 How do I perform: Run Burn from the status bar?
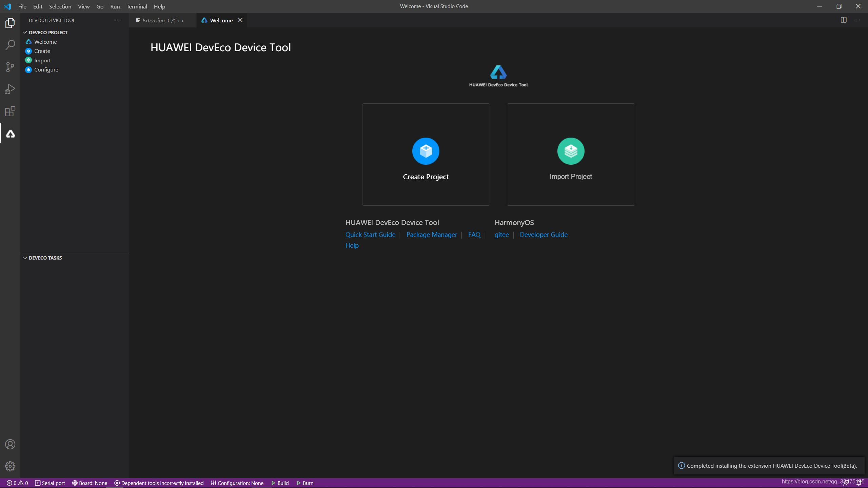(x=305, y=483)
